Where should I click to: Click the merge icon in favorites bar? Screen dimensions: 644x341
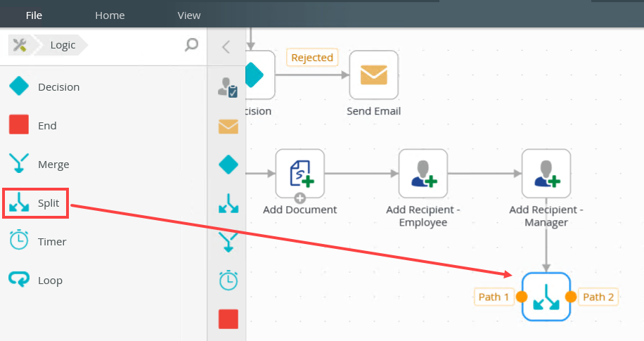pos(228,242)
